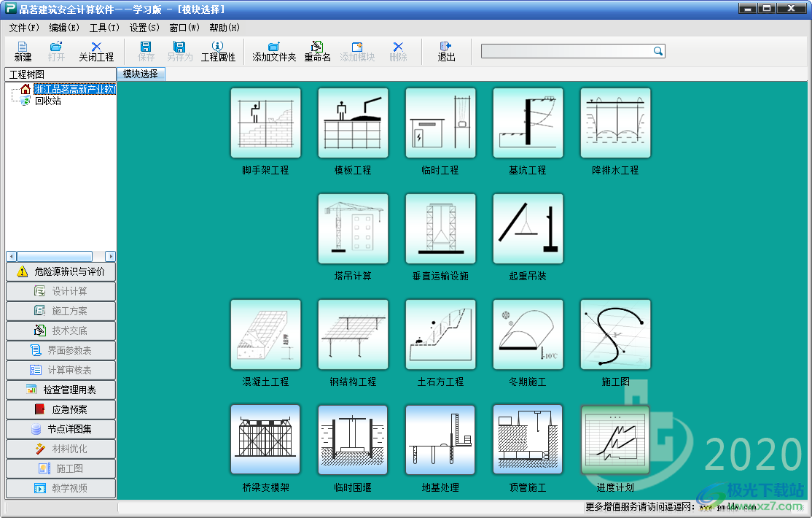The height and width of the screenshot is (518, 812).
Task: Click the 新建 toolbar button
Action: point(23,51)
